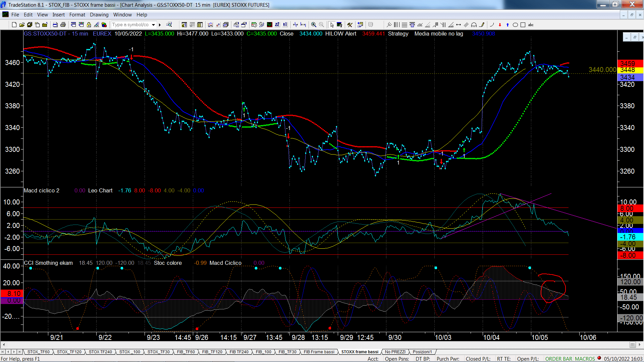This screenshot has height=362, width=644.
Task: Click the symbol lookup magnifier icon
Action: [169, 25]
